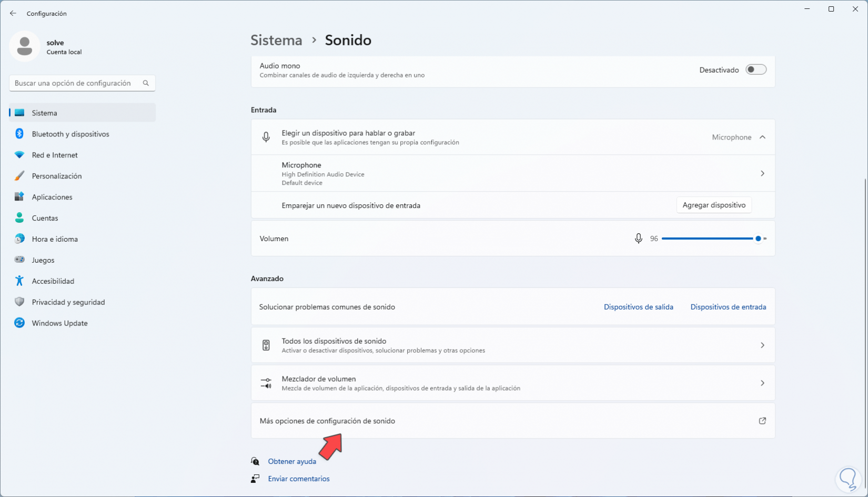The height and width of the screenshot is (497, 868).
Task: Click the Obtener ayuda link
Action: coord(292,461)
